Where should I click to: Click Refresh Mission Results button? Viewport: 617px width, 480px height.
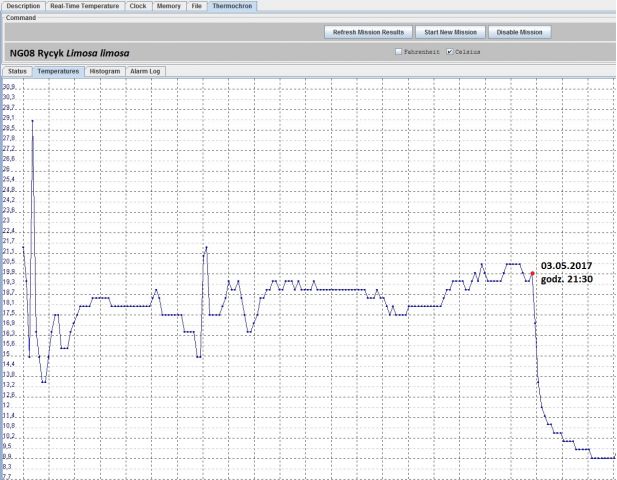(x=370, y=32)
